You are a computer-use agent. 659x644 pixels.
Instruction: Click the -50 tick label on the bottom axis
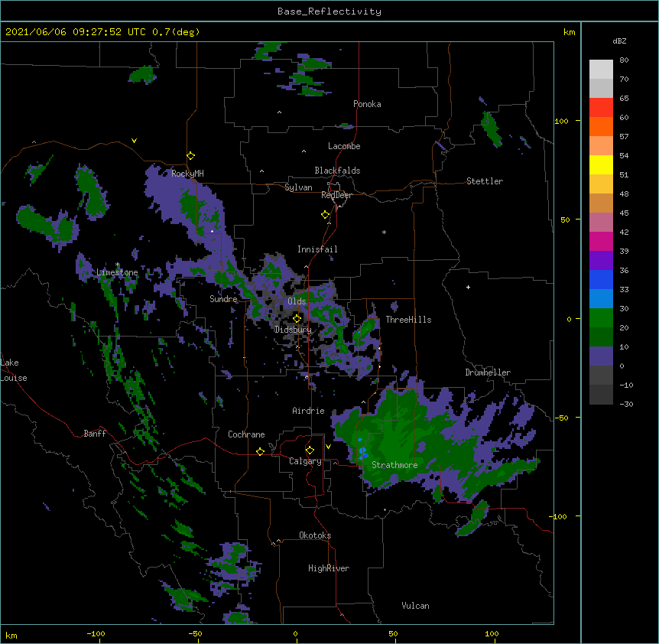point(195,633)
